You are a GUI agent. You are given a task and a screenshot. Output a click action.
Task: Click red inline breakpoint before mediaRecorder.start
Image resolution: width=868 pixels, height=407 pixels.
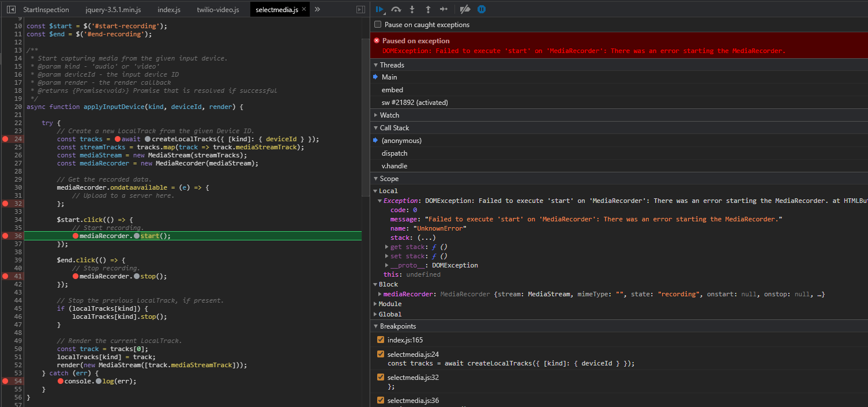click(76, 236)
